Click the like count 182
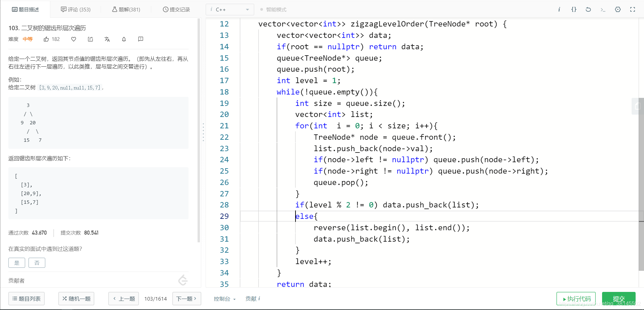644x310 pixels. coord(56,39)
